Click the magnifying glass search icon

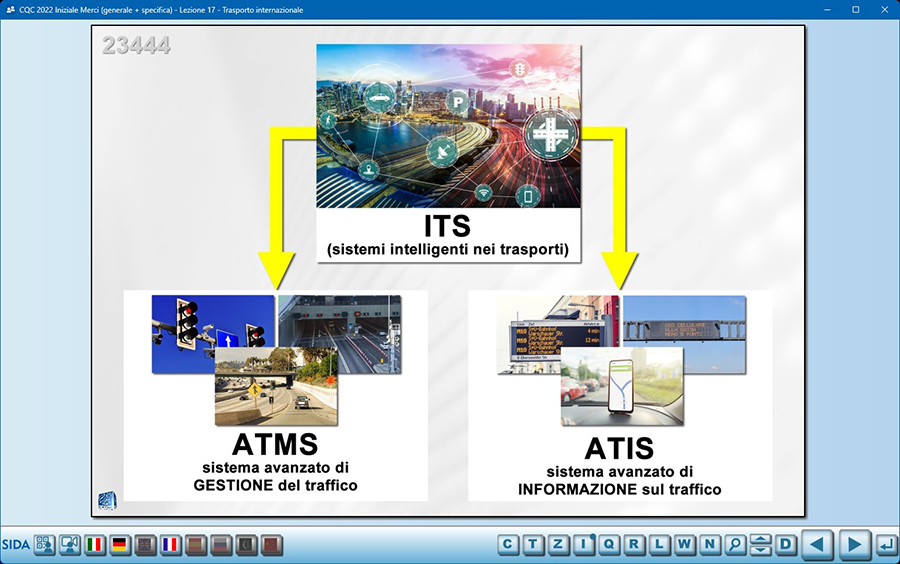(x=736, y=544)
